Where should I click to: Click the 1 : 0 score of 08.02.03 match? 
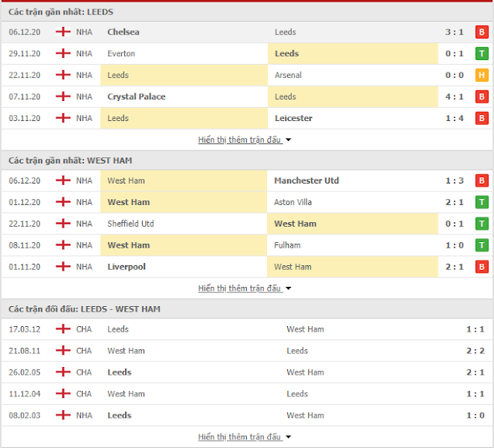pyautogui.click(x=475, y=416)
